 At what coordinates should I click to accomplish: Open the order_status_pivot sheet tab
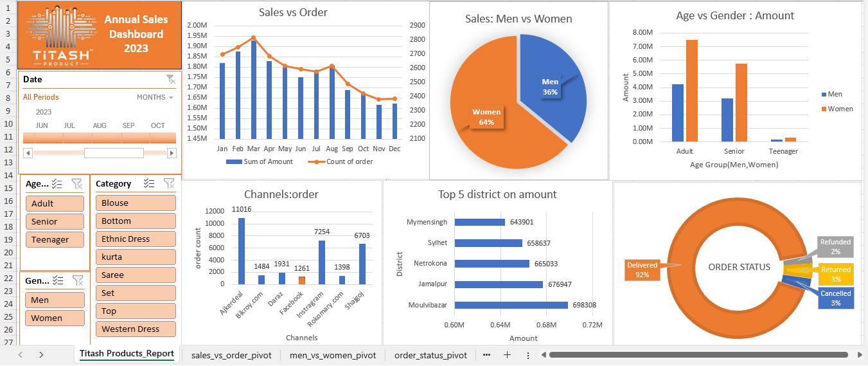click(430, 355)
